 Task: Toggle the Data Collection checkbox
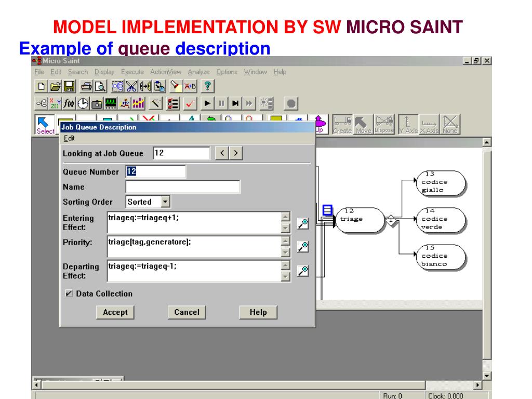point(69,294)
